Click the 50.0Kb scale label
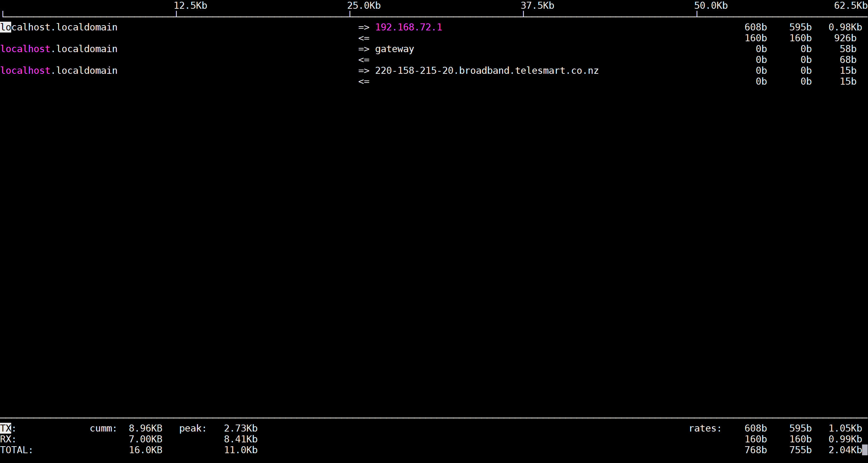 click(x=711, y=6)
